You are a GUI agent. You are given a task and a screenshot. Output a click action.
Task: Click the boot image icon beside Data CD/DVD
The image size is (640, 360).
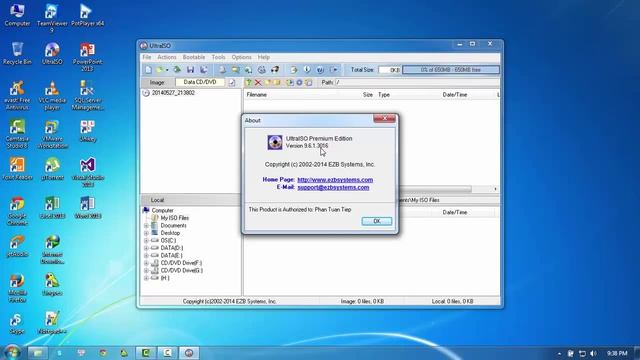[x=232, y=82]
